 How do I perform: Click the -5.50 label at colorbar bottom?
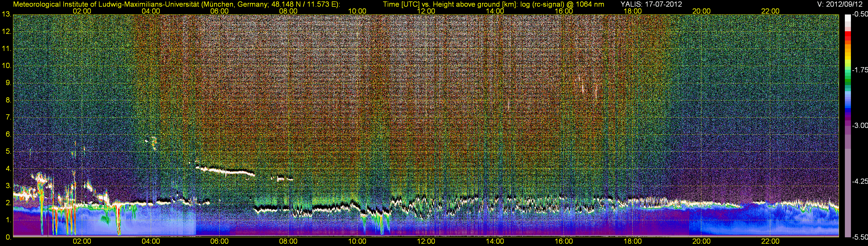coord(860,237)
